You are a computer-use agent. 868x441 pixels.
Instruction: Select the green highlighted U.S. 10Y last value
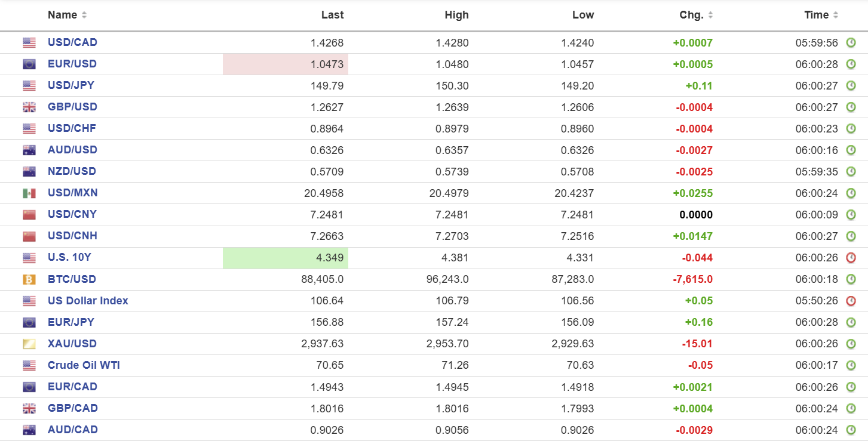[286, 258]
